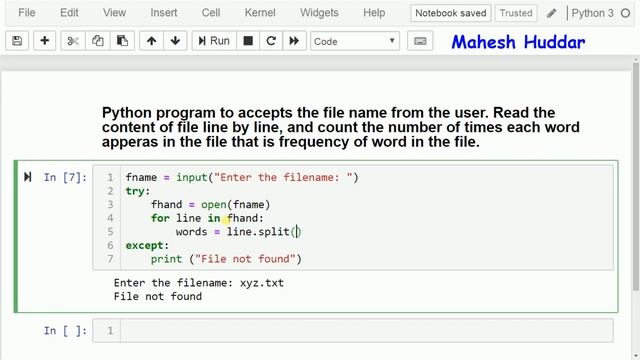640x360 pixels.
Task: Click the empty In [ ]: prompt label
Action: pyautogui.click(x=65, y=331)
